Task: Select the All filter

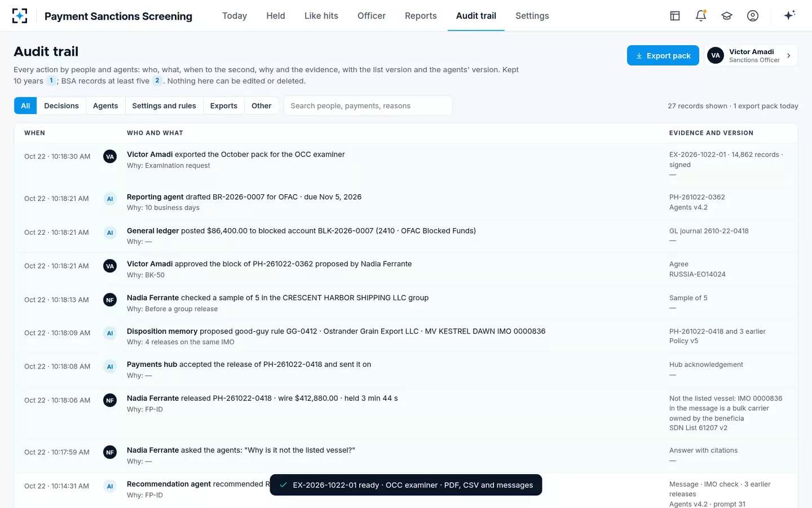Action: (25, 106)
